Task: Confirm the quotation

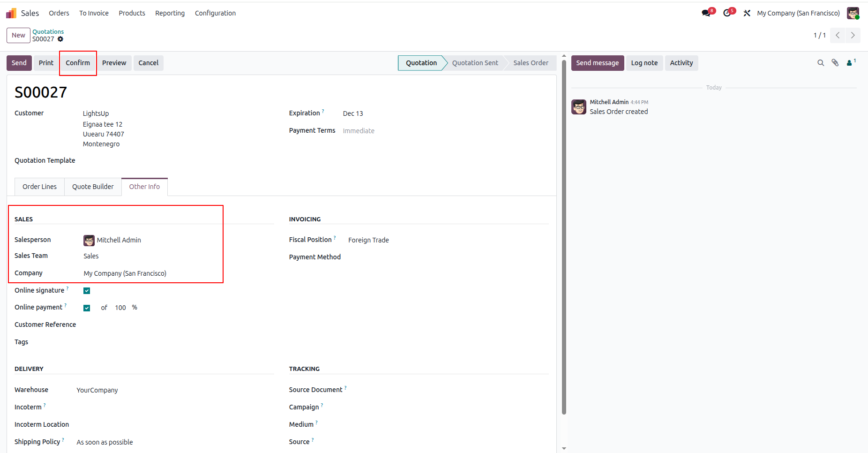Action: coord(78,63)
